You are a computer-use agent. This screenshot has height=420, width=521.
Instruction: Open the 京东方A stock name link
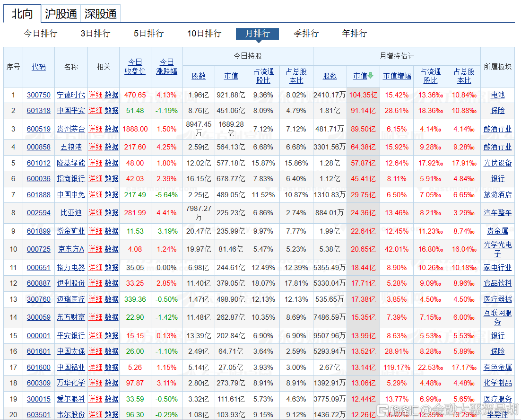coord(71,249)
